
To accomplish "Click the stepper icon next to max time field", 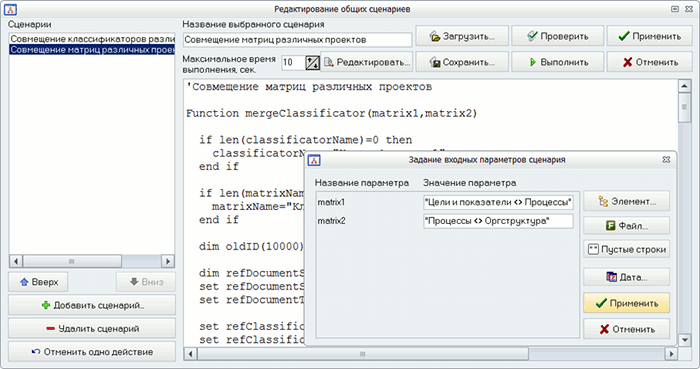I will pyautogui.click(x=312, y=63).
